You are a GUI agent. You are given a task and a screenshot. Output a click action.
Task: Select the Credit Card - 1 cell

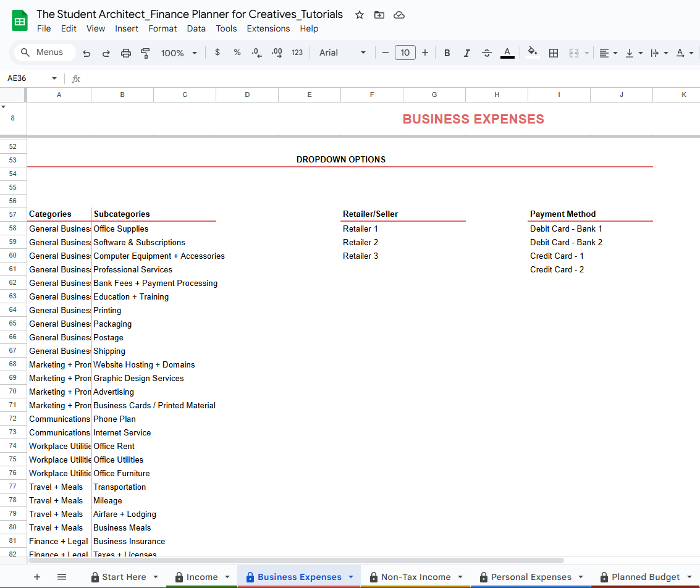(559, 256)
